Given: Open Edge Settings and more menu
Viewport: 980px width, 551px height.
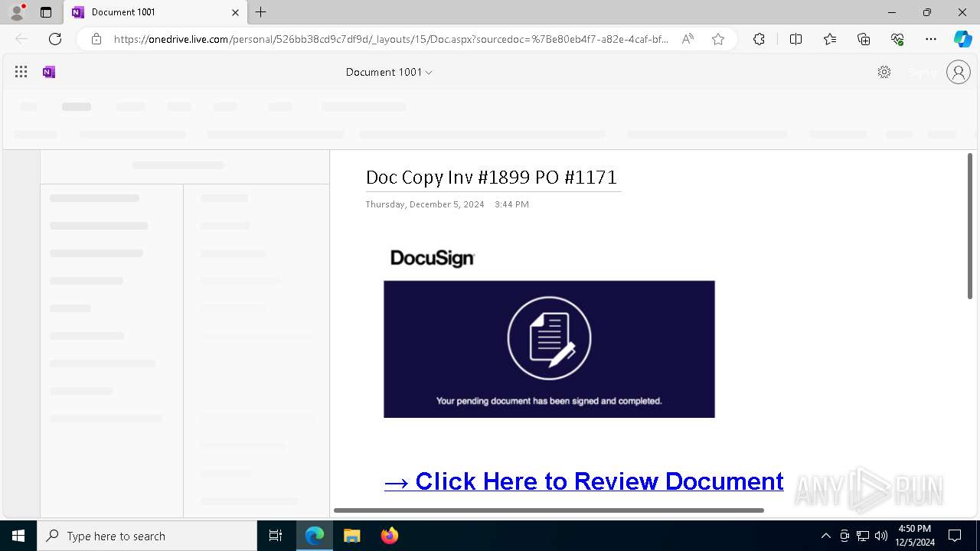Looking at the screenshot, I should pos(931,39).
